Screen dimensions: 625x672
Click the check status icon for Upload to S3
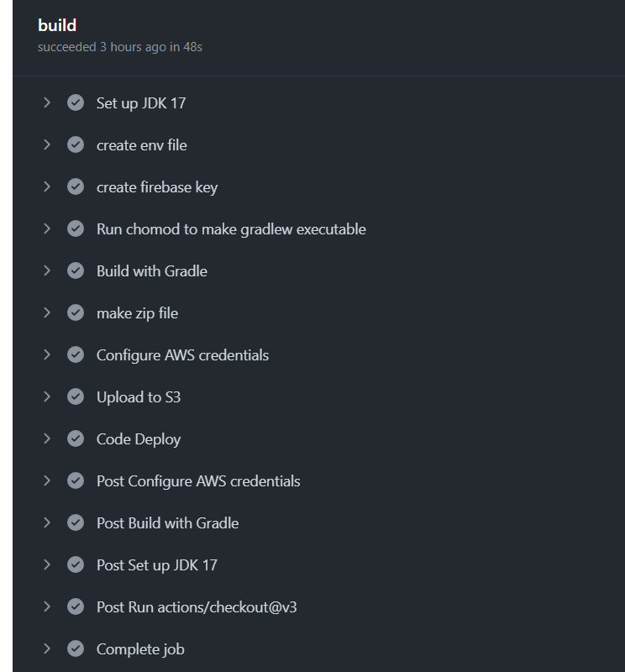click(76, 396)
